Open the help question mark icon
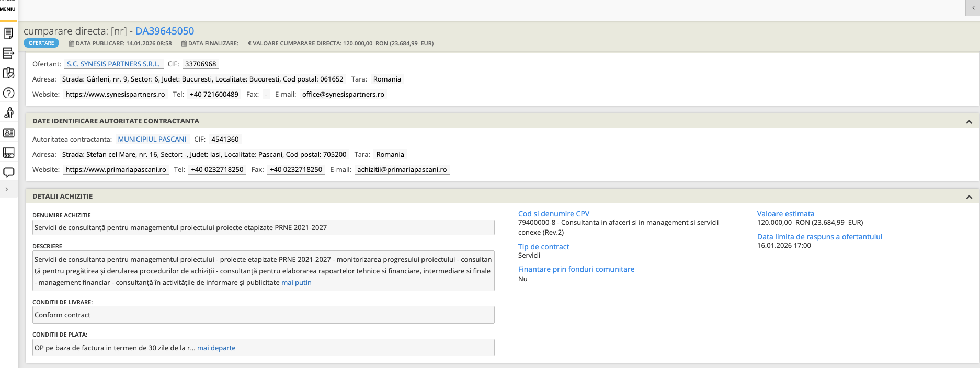 click(x=8, y=93)
